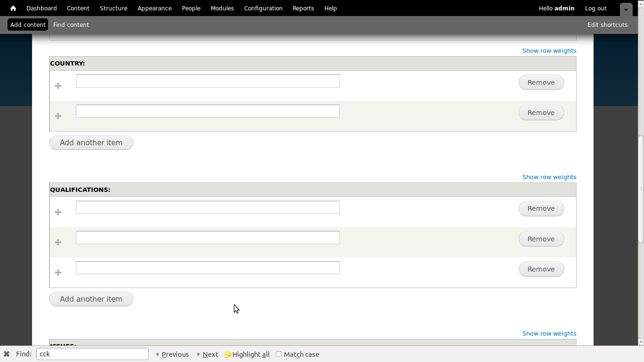Remove the second Country item
Image resolution: width=644 pixels, height=362 pixels.
[x=541, y=113]
